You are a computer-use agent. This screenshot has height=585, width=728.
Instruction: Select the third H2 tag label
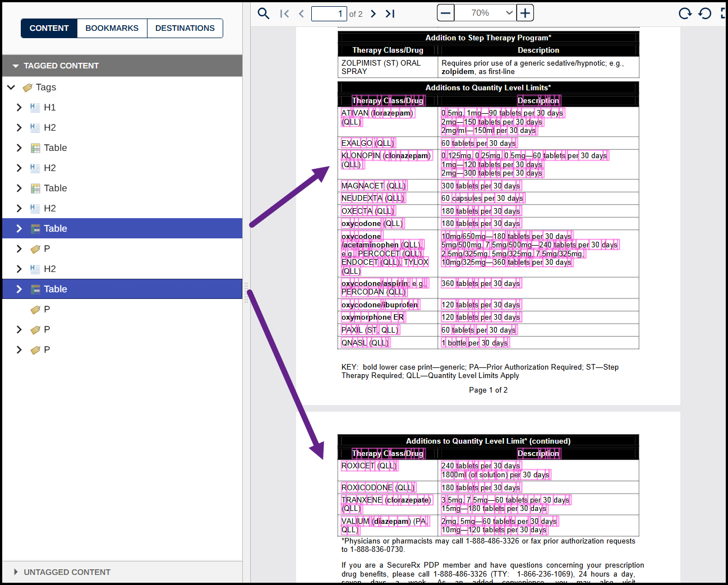pyautogui.click(x=50, y=208)
